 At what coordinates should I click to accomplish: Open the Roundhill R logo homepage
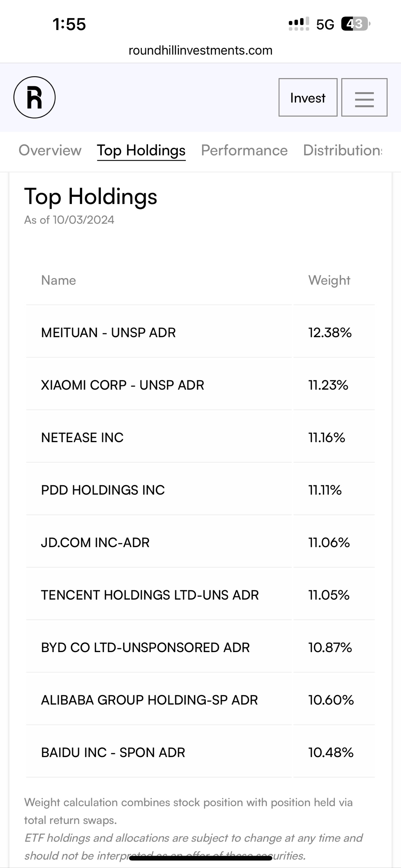coord(34,97)
